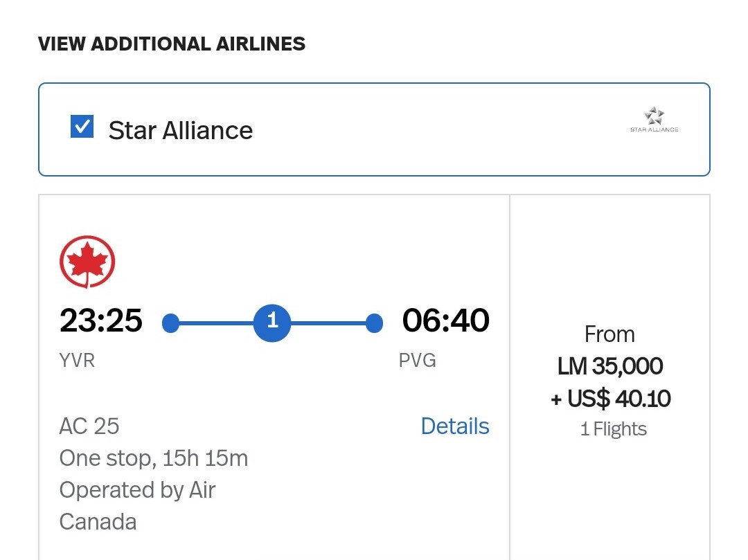The width and height of the screenshot is (748, 560).
Task: Click the PVG arrival airport code
Action: pos(418,361)
